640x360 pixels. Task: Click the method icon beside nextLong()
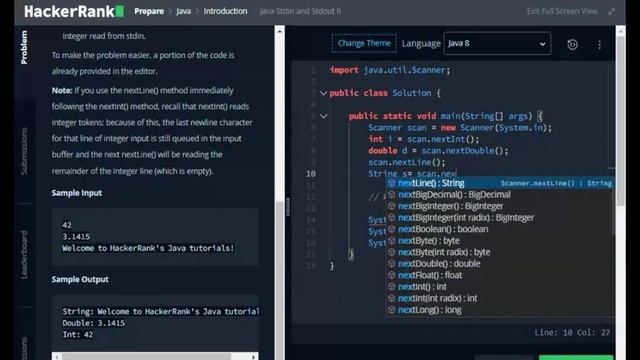(x=391, y=310)
